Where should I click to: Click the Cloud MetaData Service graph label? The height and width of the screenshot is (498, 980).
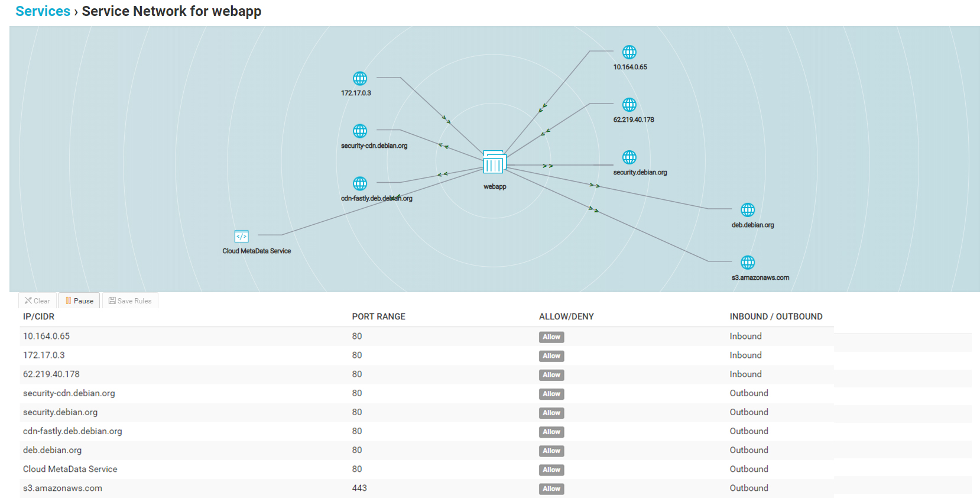(x=257, y=251)
